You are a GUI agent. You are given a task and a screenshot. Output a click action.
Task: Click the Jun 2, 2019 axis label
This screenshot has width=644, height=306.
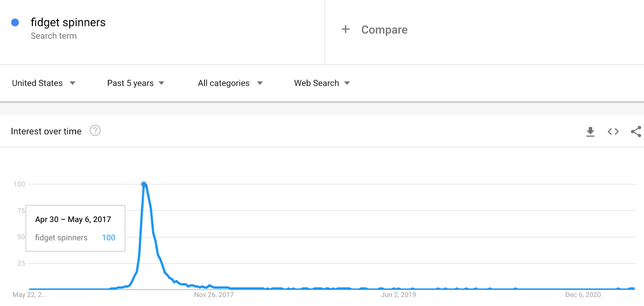click(x=398, y=295)
